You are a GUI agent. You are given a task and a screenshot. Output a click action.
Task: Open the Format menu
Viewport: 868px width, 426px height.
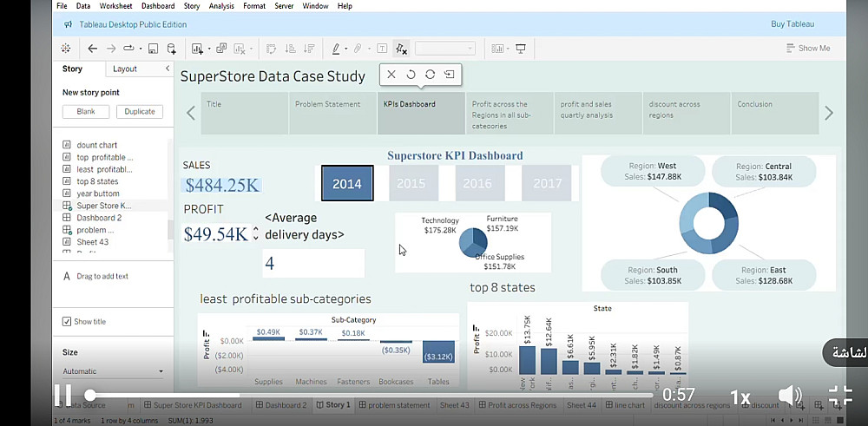click(254, 6)
